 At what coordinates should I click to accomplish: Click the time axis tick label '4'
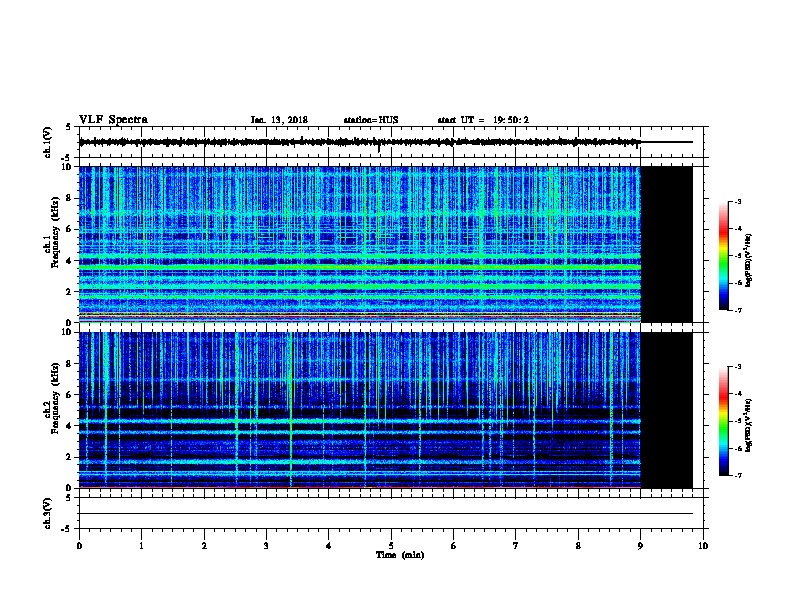pyautogui.click(x=329, y=546)
